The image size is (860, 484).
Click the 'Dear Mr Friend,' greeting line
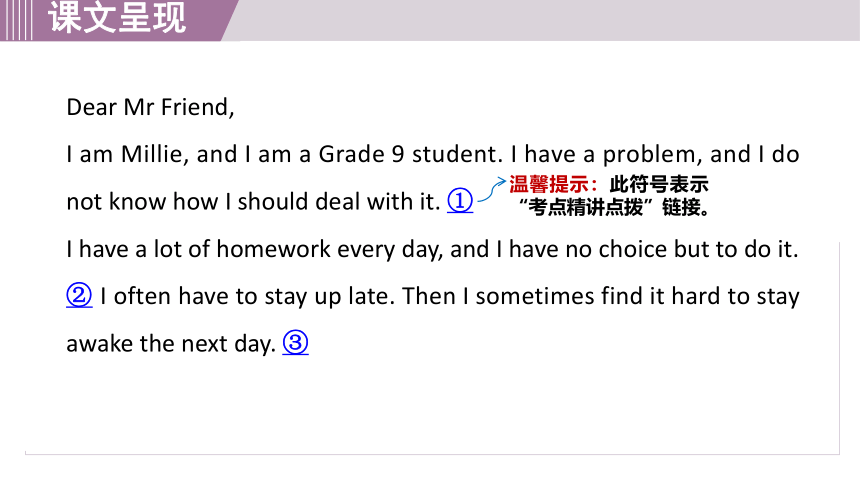[x=150, y=107]
